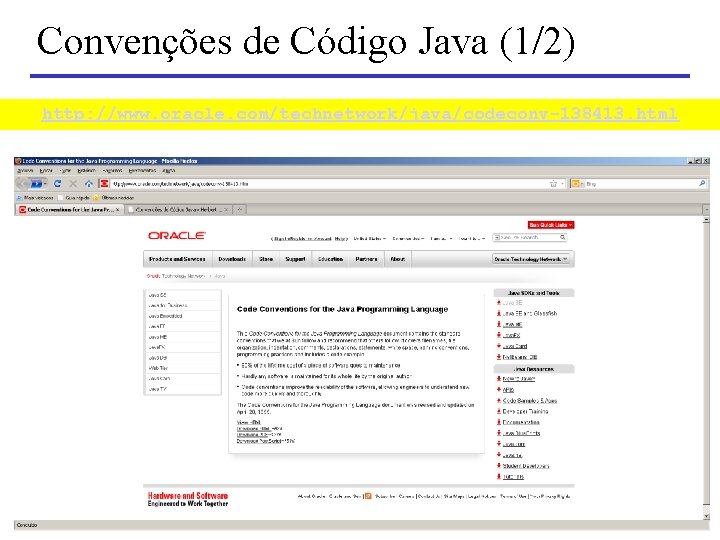Screen dimensions: 720x540
Task: Expand the Communities dropdown
Action: pyautogui.click(x=408, y=239)
